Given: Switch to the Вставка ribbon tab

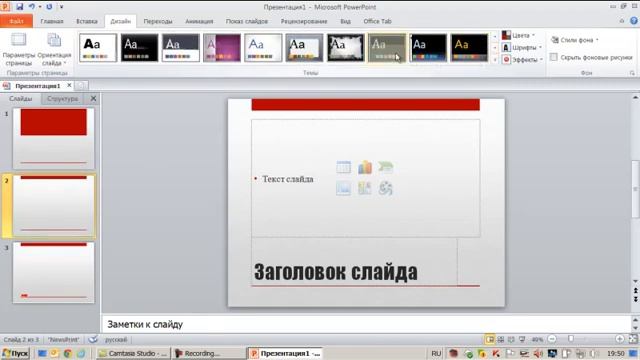Looking at the screenshot, I should coord(87,21).
